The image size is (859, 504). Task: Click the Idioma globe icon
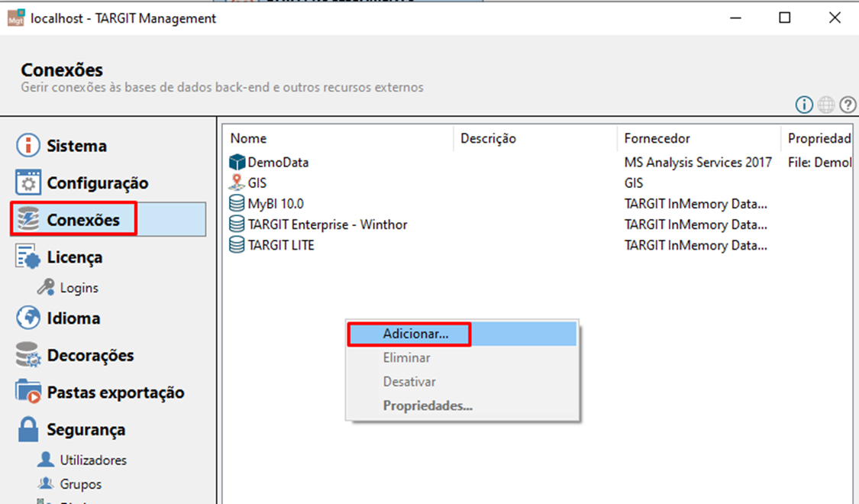(x=28, y=318)
